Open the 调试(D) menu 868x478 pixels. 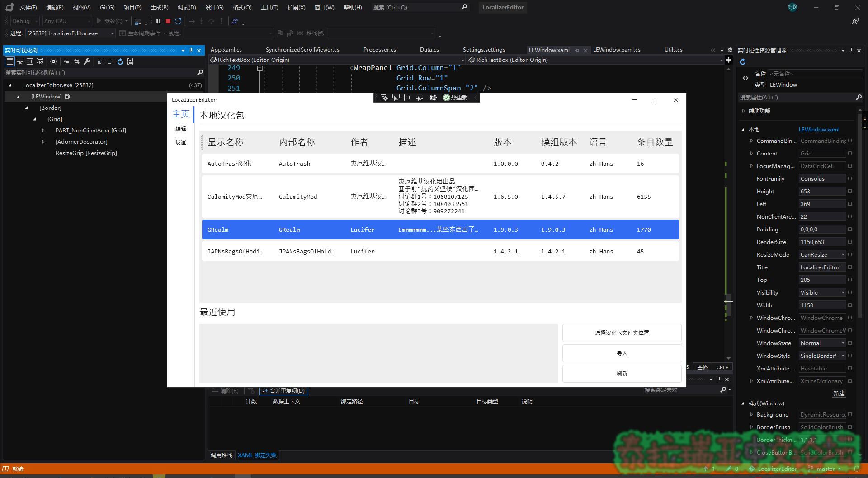(187, 7)
